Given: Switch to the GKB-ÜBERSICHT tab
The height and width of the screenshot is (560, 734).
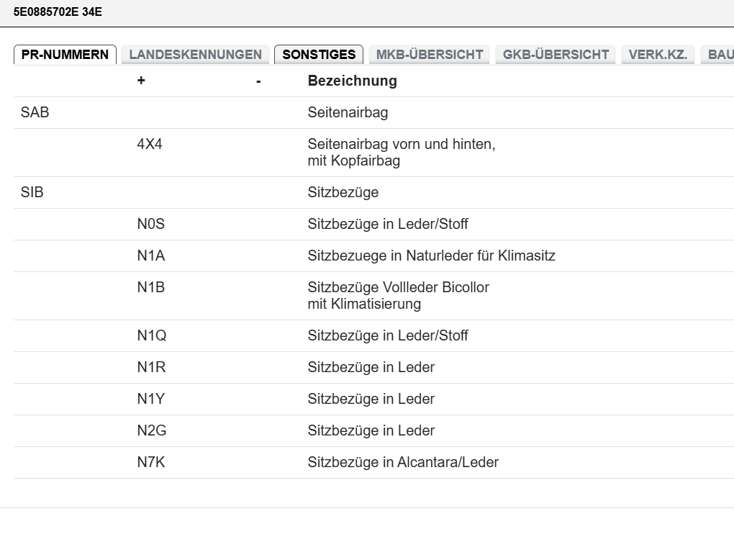Looking at the screenshot, I should pyautogui.click(x=556, y=55).
